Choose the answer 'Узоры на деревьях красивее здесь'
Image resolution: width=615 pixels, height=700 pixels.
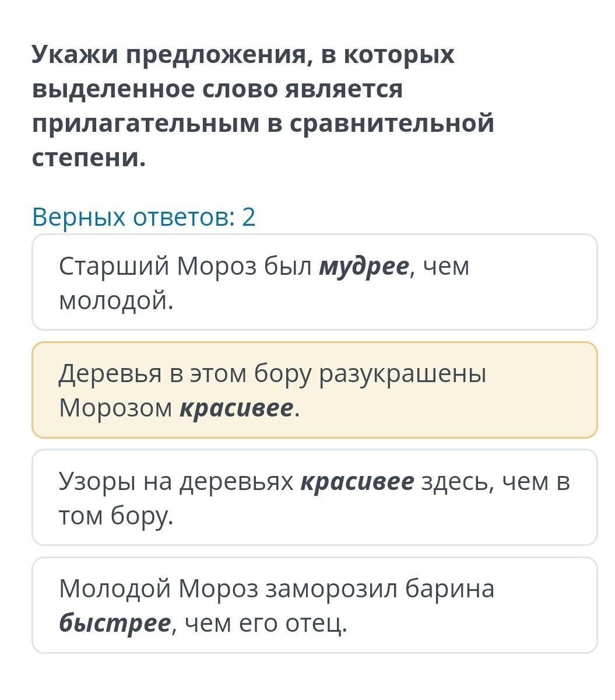[x=315, y=498]
